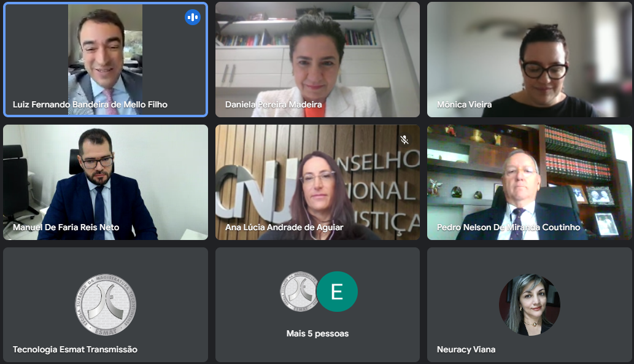
Task: Click the 'Neuracy Viana' name label
Action: 466,349
